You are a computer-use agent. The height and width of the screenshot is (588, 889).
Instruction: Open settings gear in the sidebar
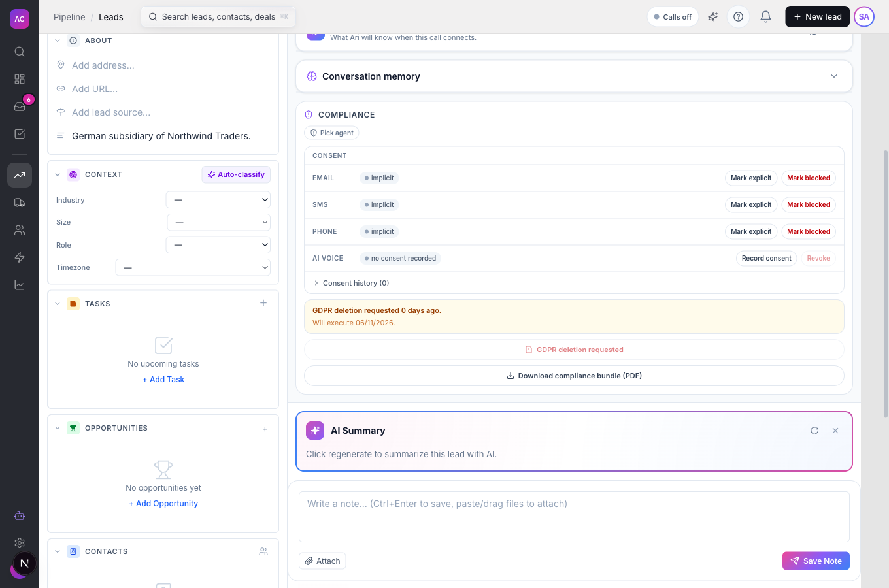click(x=20, y=543)
